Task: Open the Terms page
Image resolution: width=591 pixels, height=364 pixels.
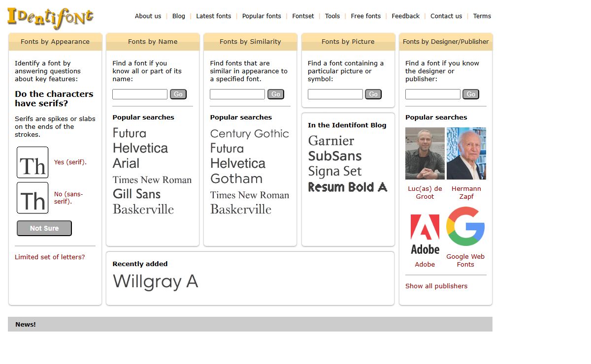Action: 482,16
